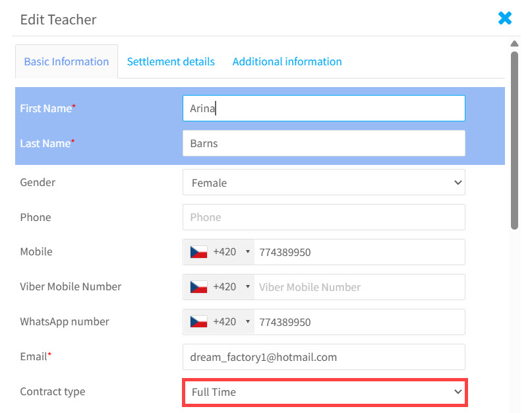The width and height of the screenshot is (532, 413).
Task: Open Mobile country code selector
Action: click(x=219, y=252)
